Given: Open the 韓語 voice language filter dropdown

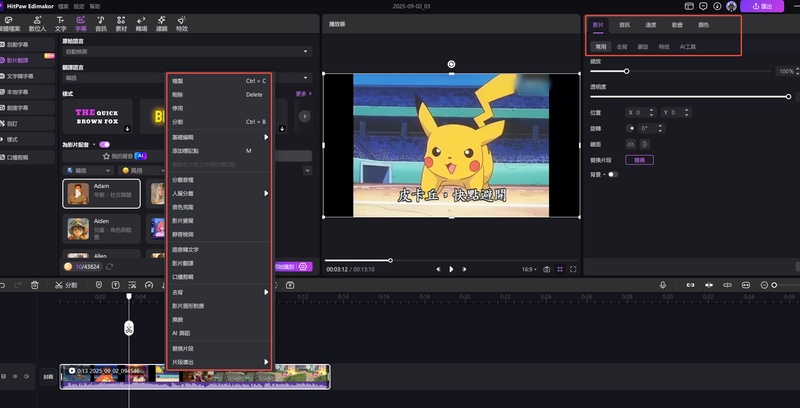Looking at the screenshot, I should pyautogui.click(x=88, y=170).
